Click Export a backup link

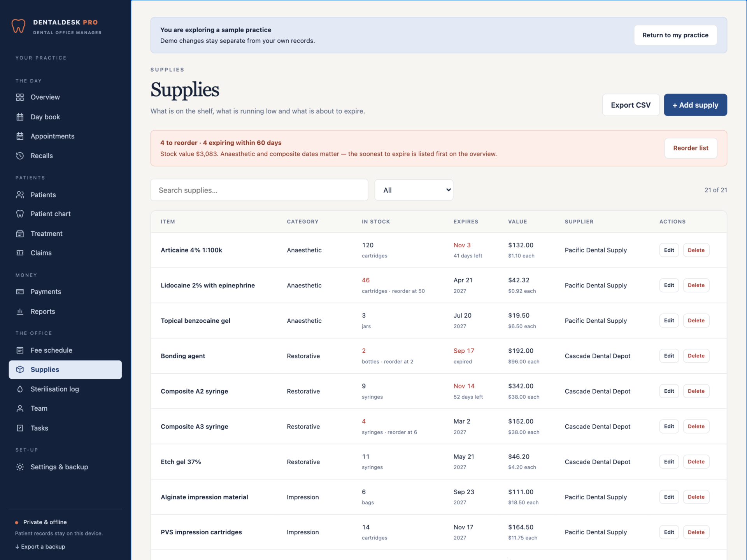tap(40, 546)
